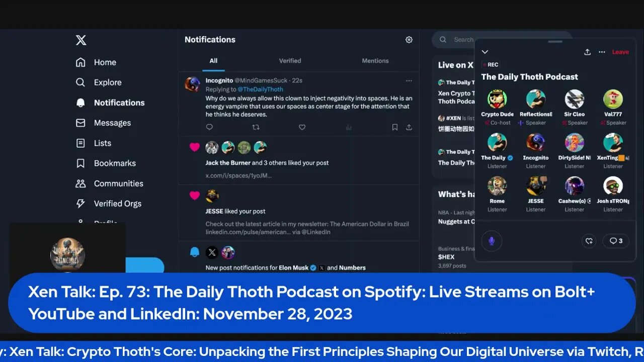Select Sir Cleo speaker avatar

(x=574, y=99)
